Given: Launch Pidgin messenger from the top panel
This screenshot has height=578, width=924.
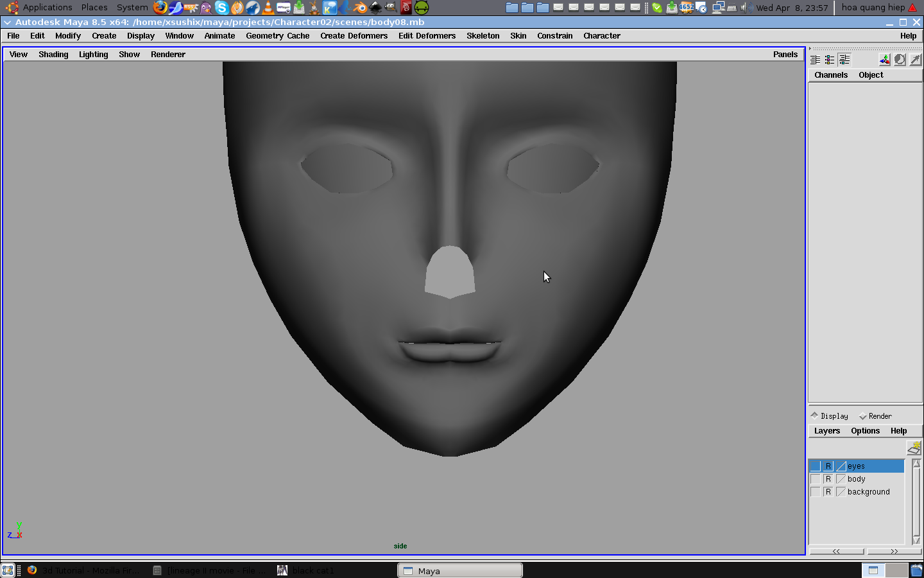Looking at the screenshot, I should [x=206, y=8].
